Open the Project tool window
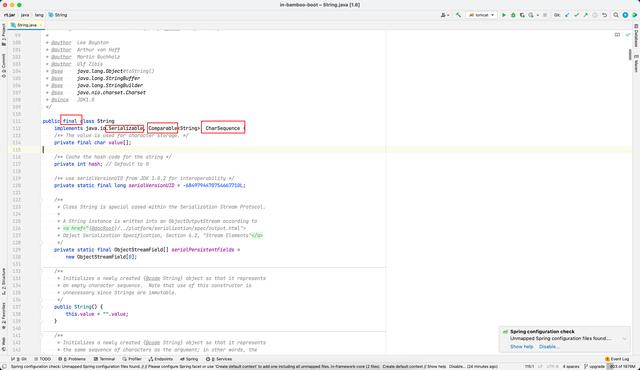 pyautogui.click(x=4, y=35)
